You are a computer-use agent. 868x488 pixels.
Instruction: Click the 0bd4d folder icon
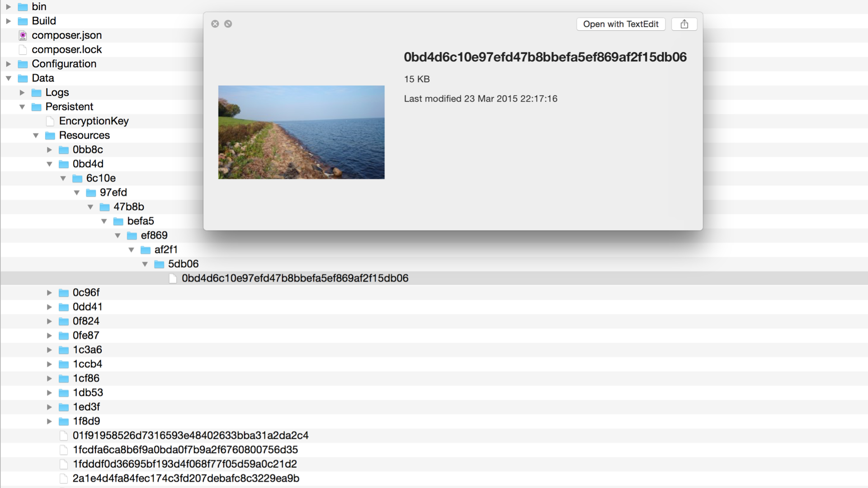point(64,164)
